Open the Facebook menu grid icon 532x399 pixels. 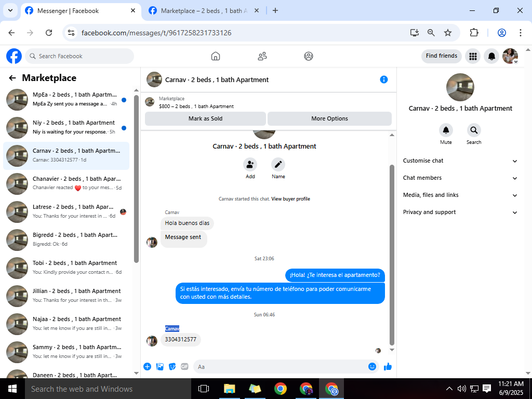point(473,56)
